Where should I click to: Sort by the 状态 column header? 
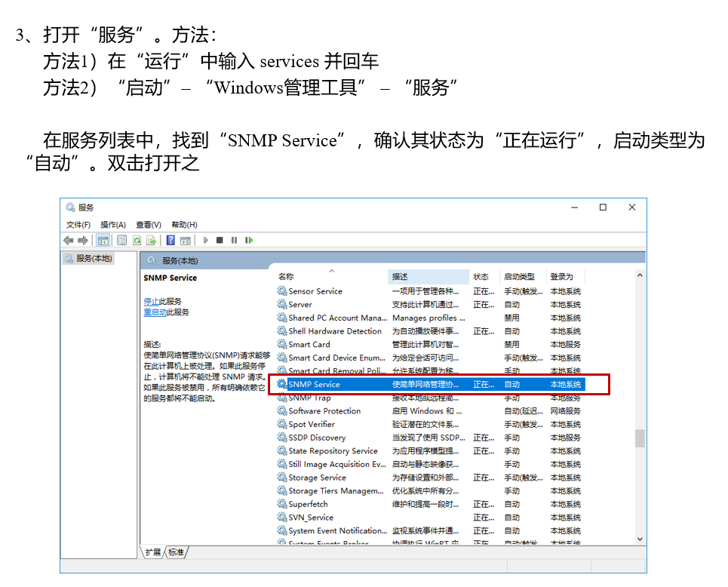[x=485, y=276]
